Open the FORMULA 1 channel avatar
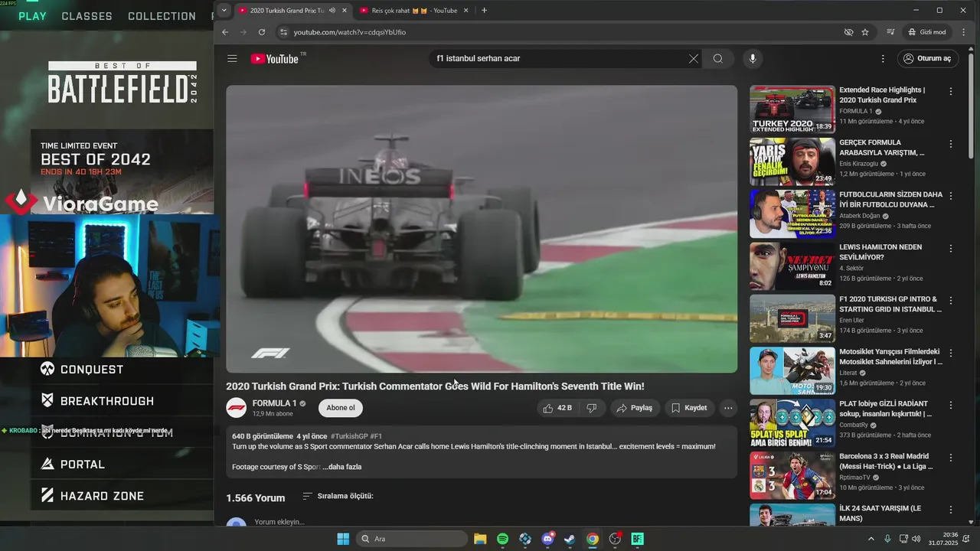 point(236,407)
